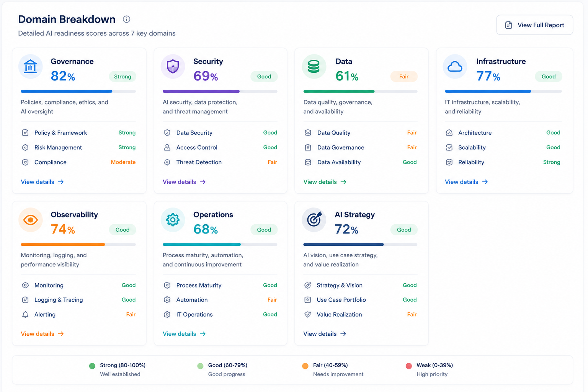Viewport: 588px width, 392px height.
Task: Click the Alerting bell icon
Action: click(x=25, y=315)
